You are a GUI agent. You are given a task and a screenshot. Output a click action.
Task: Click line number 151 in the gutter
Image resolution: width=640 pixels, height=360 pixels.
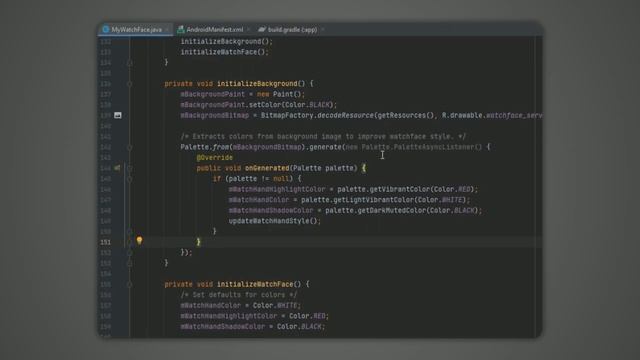105,242
